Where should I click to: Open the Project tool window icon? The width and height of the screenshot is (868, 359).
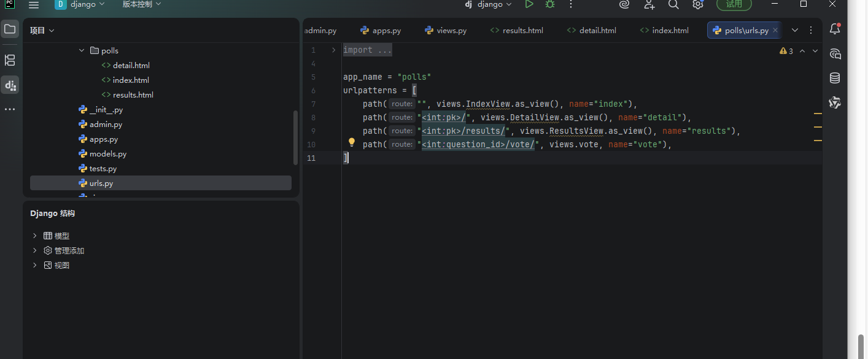(10, 29)
